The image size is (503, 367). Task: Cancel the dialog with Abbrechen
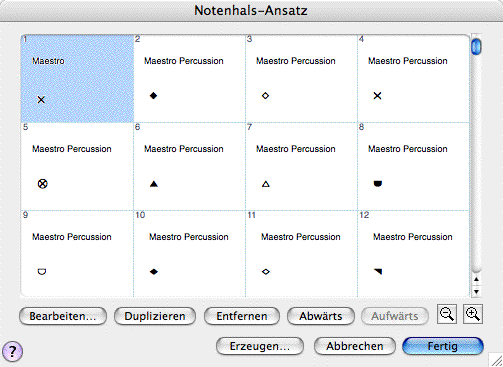coord(355,346)
